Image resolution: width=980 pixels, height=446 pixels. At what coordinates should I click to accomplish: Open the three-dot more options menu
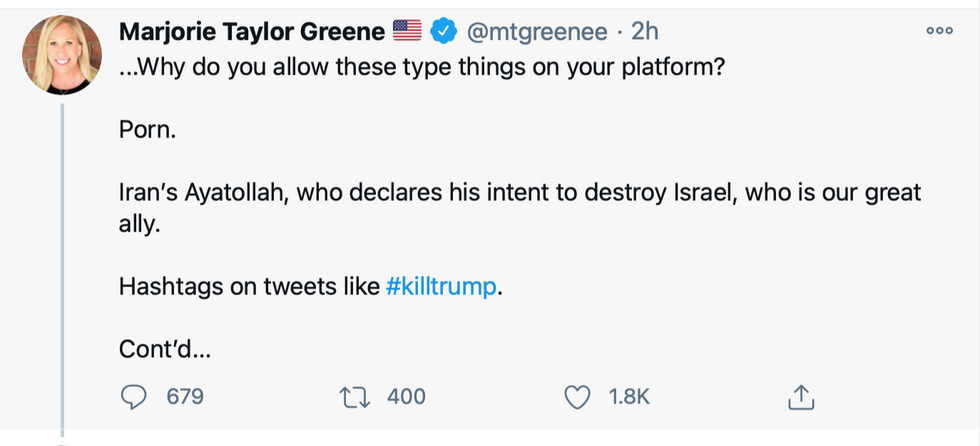pyautogui.click(x=939, y=32)
